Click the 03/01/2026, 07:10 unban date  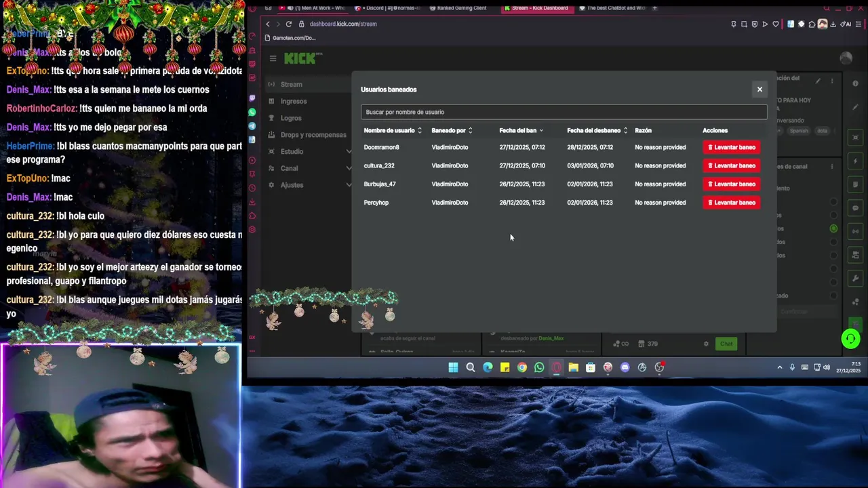point(589,165)
